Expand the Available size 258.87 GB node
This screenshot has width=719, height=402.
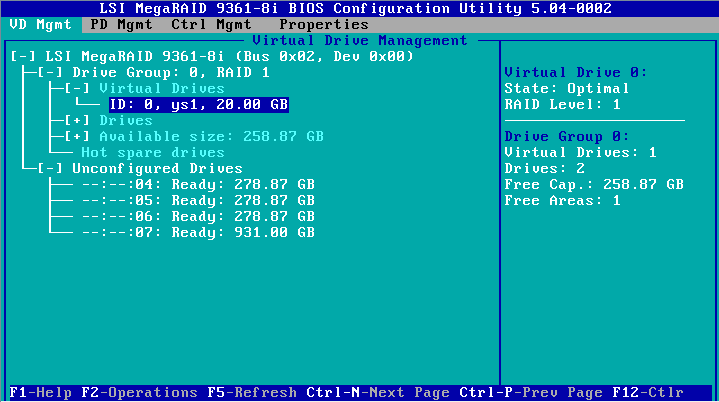[77, 137]
